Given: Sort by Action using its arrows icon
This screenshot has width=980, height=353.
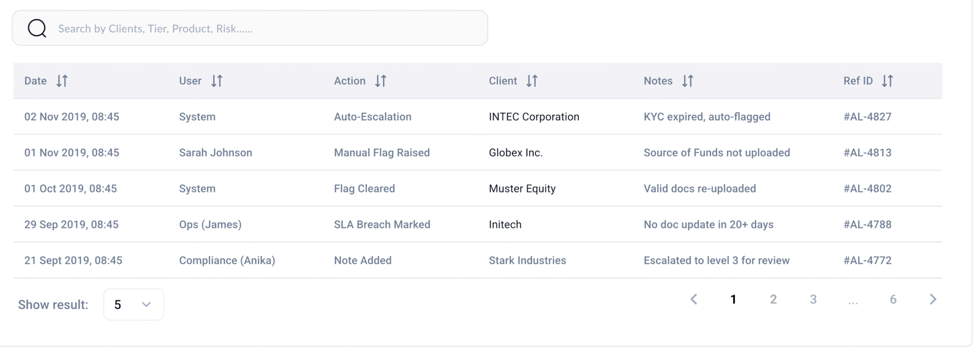Looking at the screenshot, I should point(380,81).
